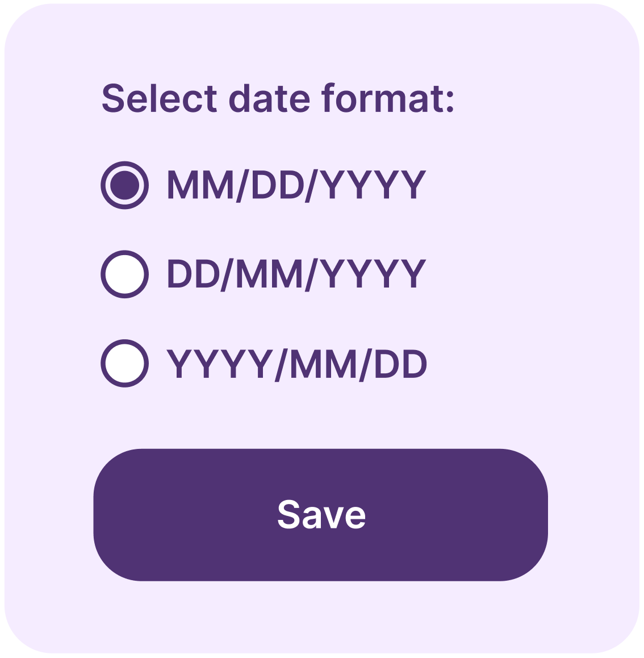This screenshot has width=644, height=658.
Task: Enable the last date format option
Action: [125, 364]
